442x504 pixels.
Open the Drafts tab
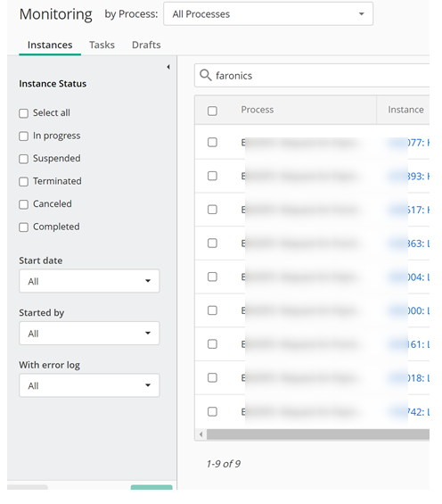(x=146, y=45)
